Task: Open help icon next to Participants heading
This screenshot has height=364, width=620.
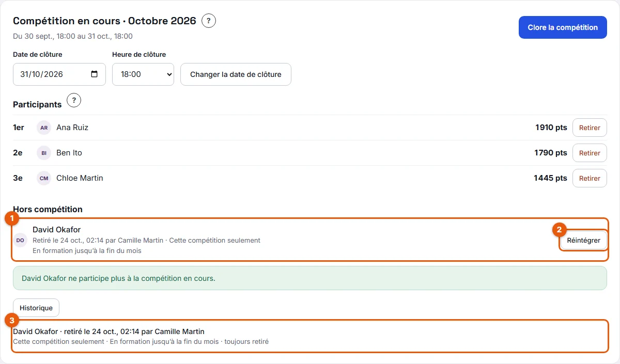Action: click(74, 100)
